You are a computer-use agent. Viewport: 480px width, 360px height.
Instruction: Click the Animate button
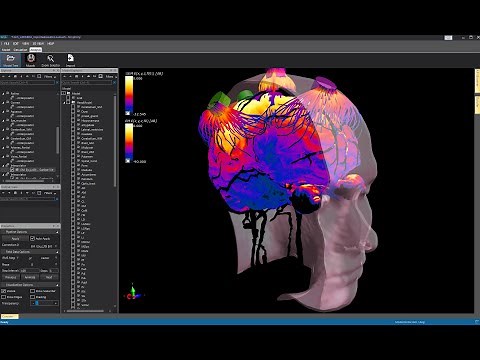(30, 277)
